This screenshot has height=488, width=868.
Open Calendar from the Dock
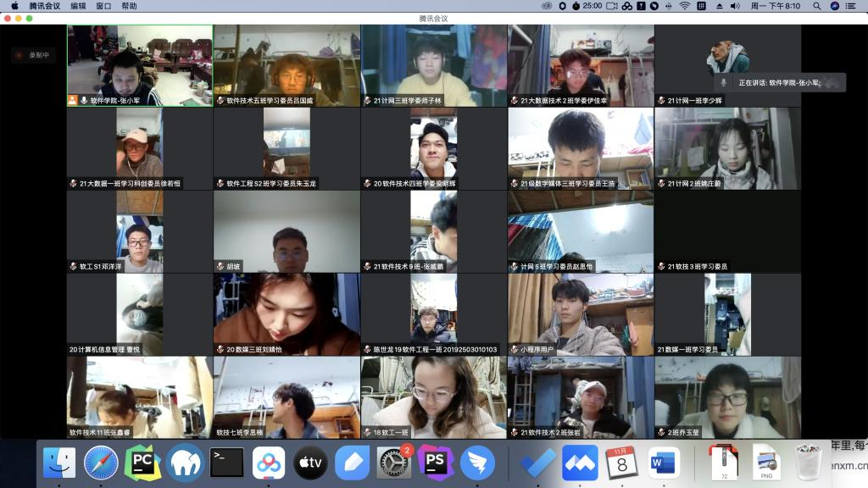621,463
